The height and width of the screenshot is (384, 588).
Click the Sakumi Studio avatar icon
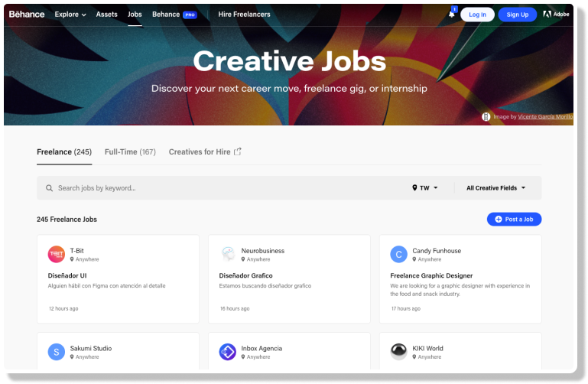click(57, 352)
